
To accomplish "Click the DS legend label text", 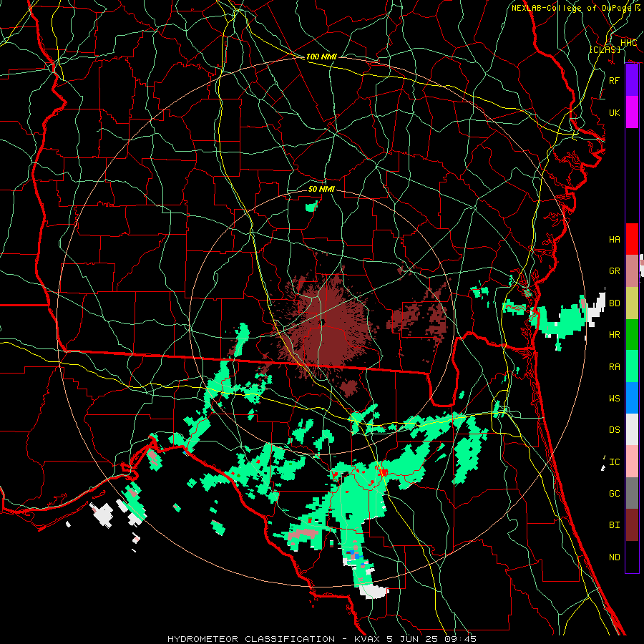I will pos(615,429).
